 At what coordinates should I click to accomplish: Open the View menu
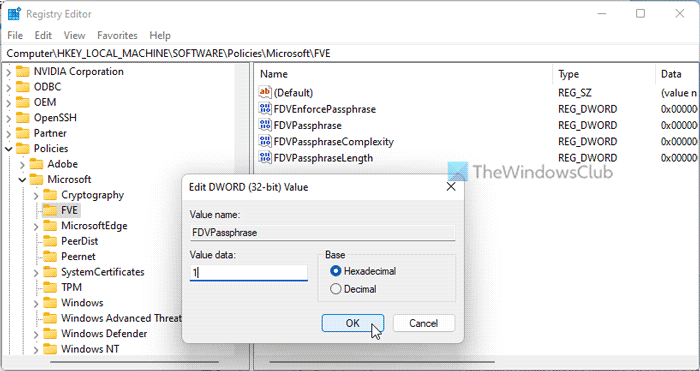click(74, 35)
